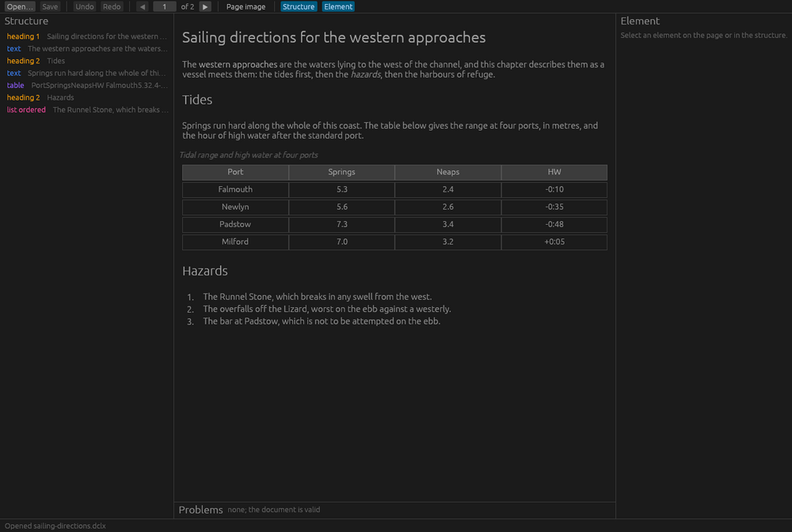Click the caption 'Tidal range and high water at four ports'
The height and width of the screenshot is (532, 792).
click(249, 155)
